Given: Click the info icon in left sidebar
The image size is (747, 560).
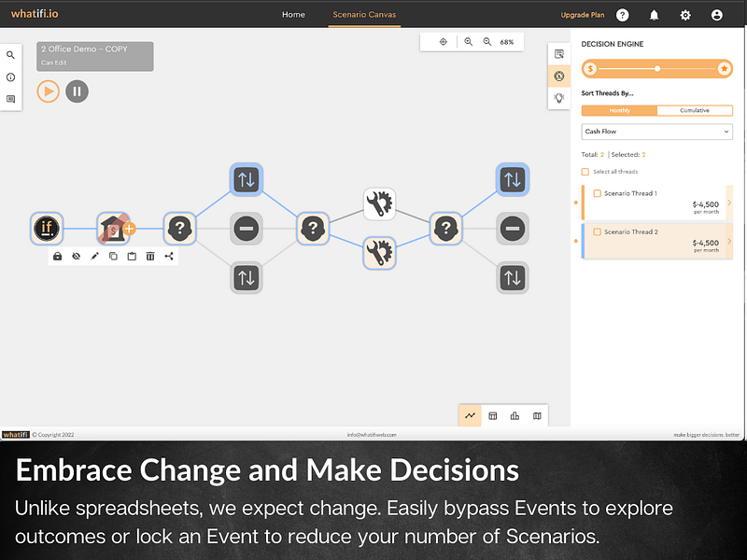Looking at the screenshot, I should point(10,77).
